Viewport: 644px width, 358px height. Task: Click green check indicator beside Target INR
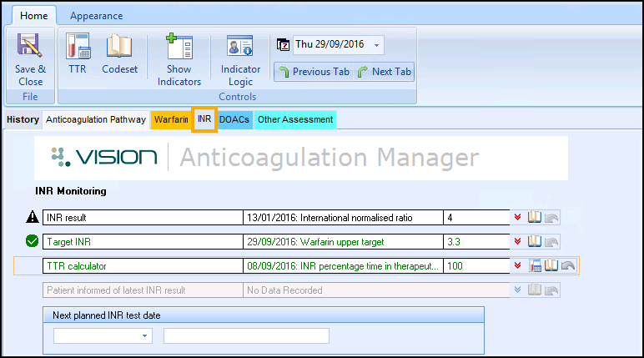32,242
